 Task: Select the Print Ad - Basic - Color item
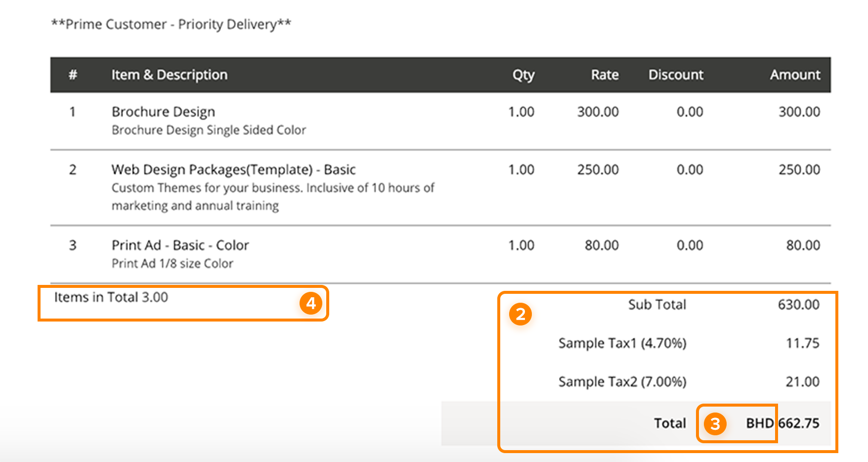(x=180, y=245)
